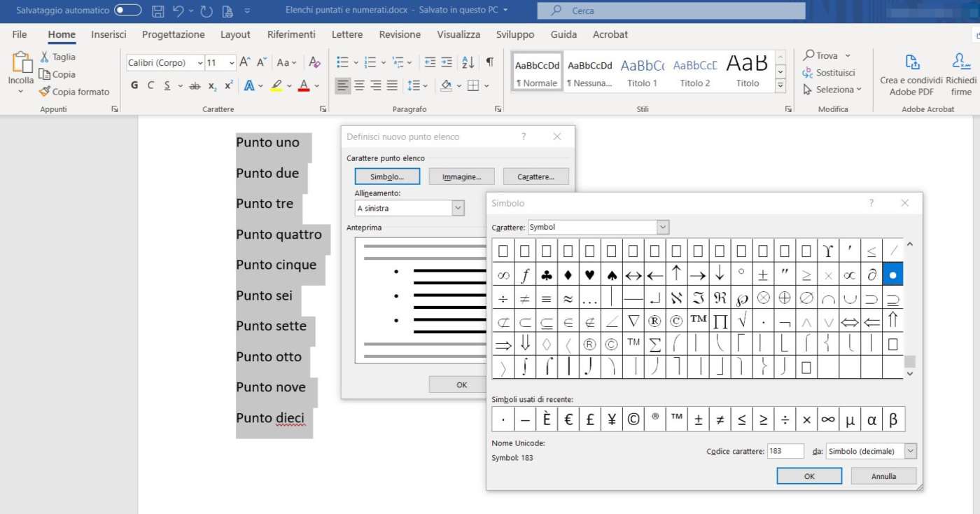Click the bulleted list icon in Paragrafo

click(x=342, y=62)
